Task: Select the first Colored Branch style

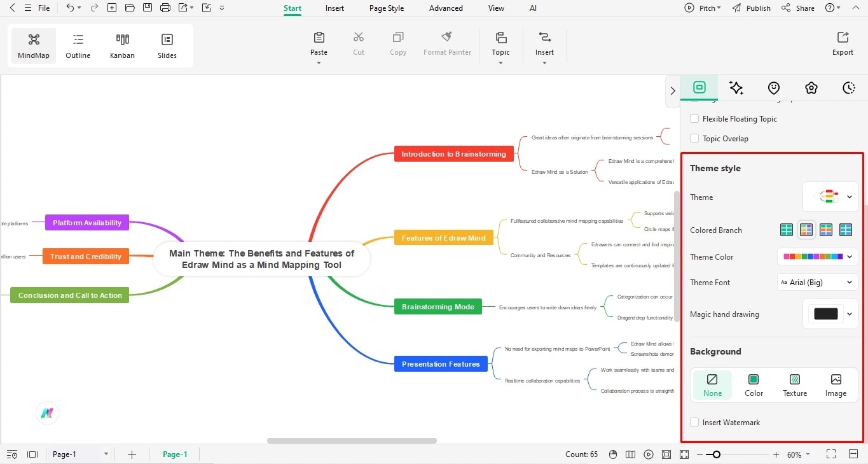Action: (787, 230)
